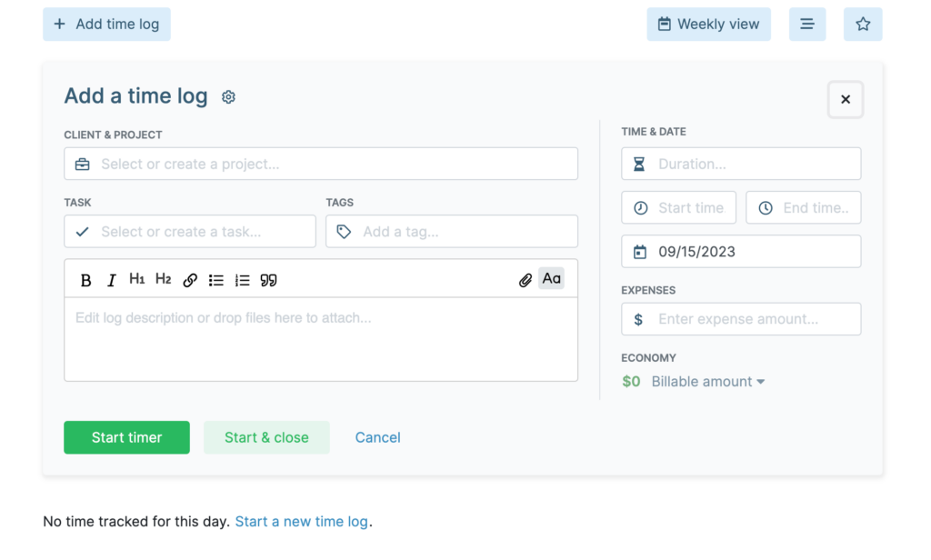Insert a numbered list
This screenshot has height=560, width=931.
tap(242, 280)
